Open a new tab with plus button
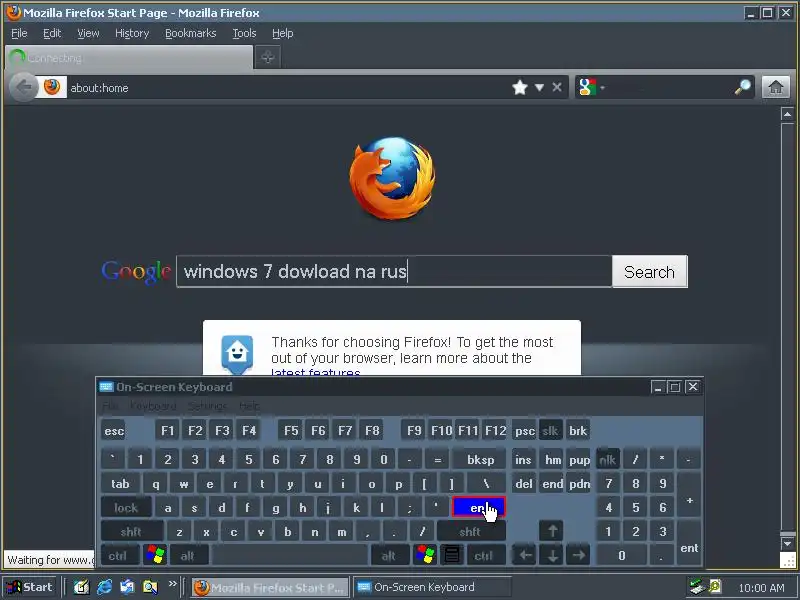 tap(267, 57)
